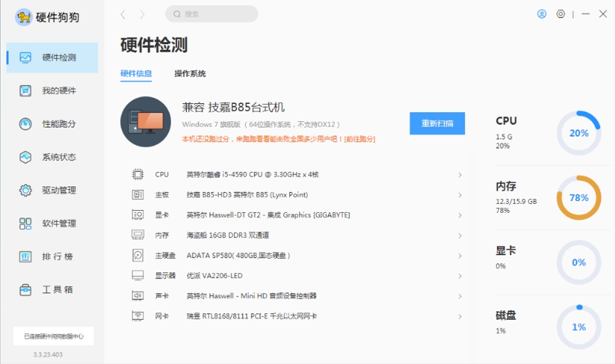This screenshot has width=615, height=364.
Task: Click the 内存 78% usage ring
Action: click(x=579, y=198)
